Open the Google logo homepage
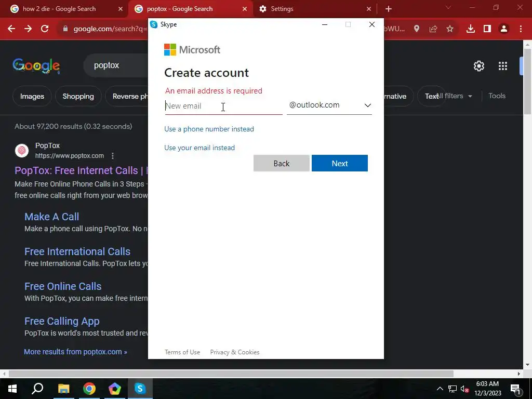The width and height of the screenshot is (532, 399). (x=36, y=66)
